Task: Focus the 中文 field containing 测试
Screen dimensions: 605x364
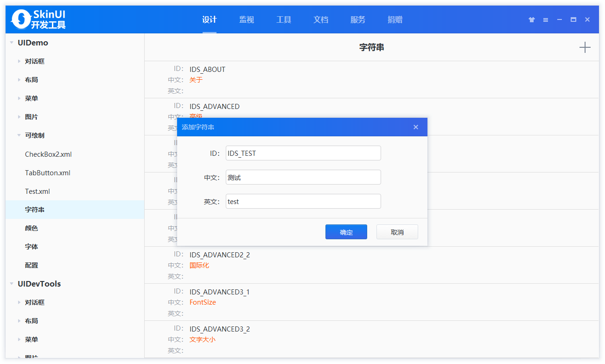Action: 303,177
